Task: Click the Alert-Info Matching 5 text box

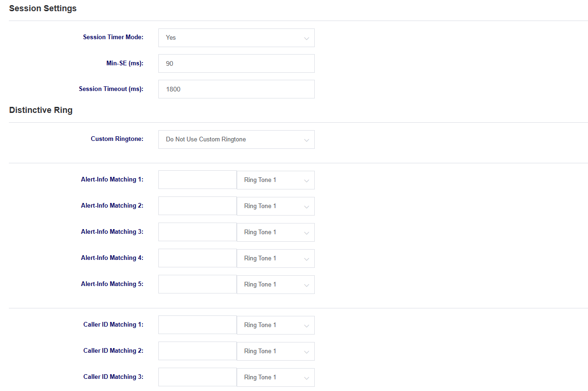Action: tap(198, 284)
